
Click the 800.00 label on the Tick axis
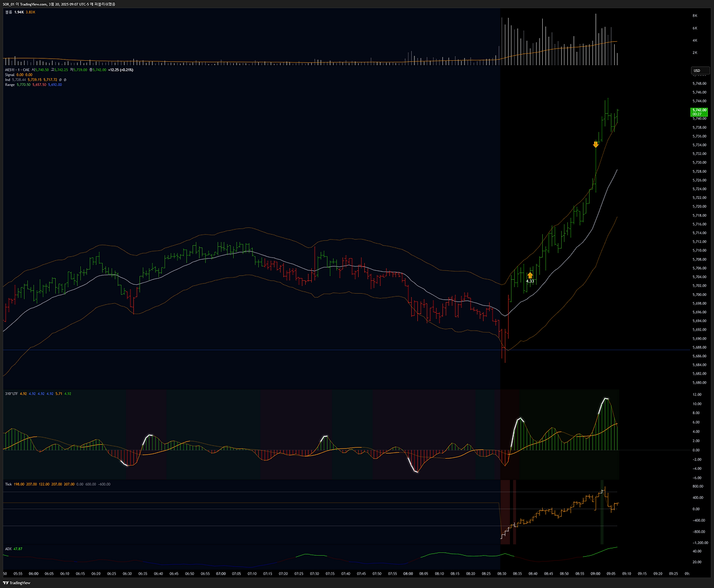[698, 487]
